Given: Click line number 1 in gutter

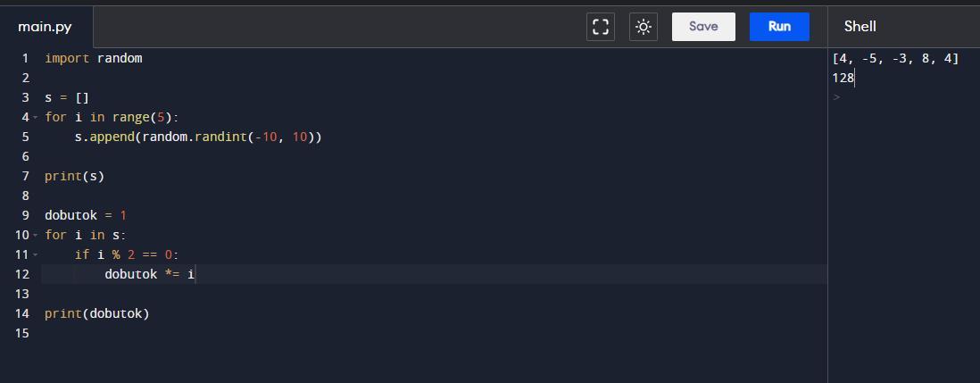Looking at the screenshot, I should click(25, 59).
